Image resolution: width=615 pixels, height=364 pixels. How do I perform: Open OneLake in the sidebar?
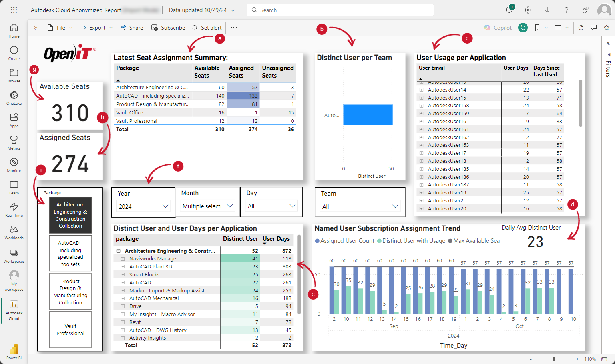[14, 98]
